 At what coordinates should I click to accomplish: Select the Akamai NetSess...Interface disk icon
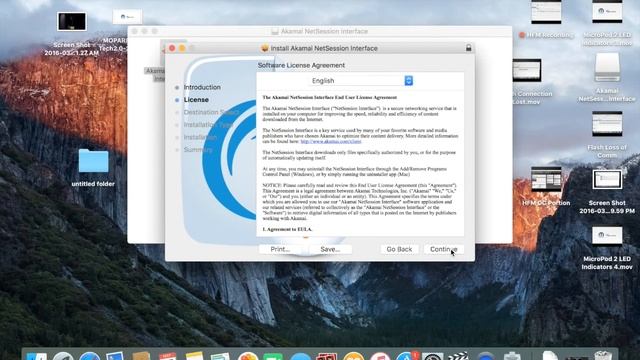coord(607,67)
